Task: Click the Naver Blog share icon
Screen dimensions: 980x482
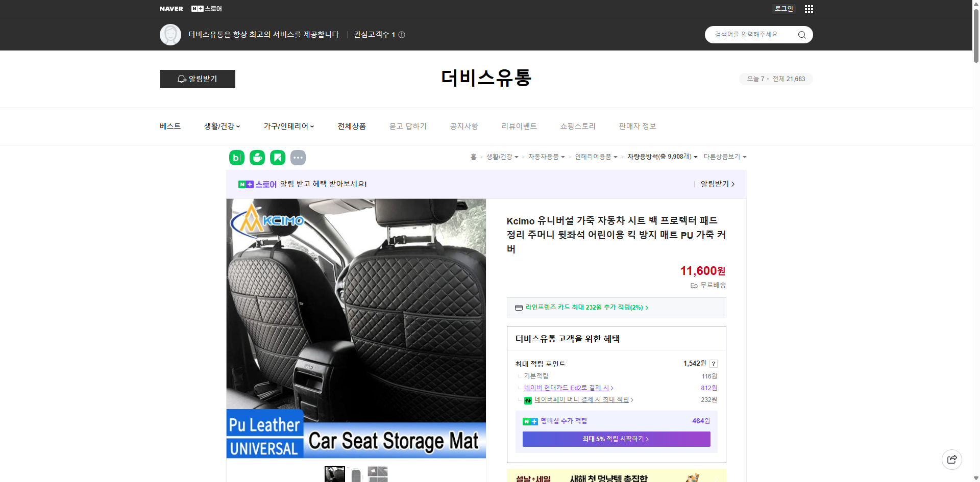Action: click(236, 158)
